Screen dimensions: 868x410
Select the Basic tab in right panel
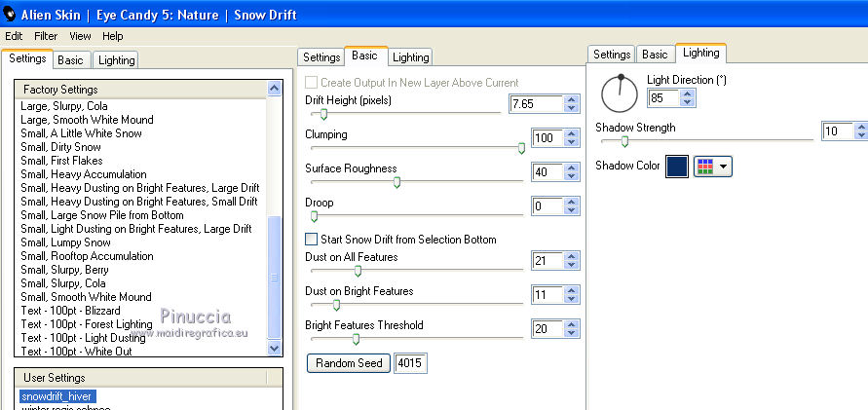tap(655, 55)
